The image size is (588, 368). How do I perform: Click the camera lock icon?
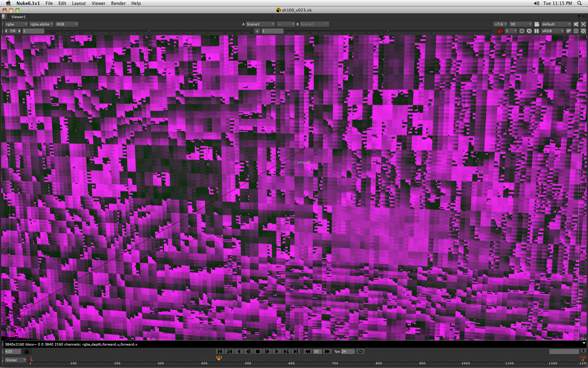point(537,24)
